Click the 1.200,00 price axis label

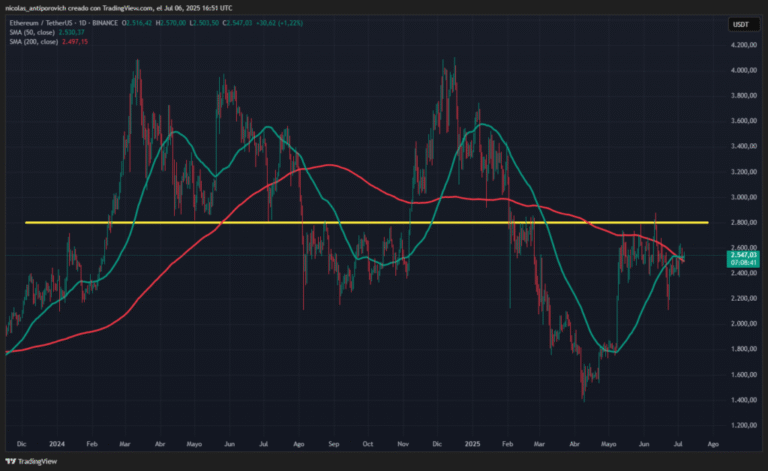click(x=744, y=425)
